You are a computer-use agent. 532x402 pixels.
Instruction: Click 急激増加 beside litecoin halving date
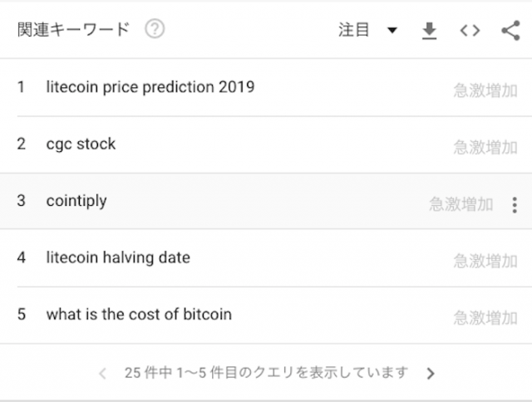485,262
